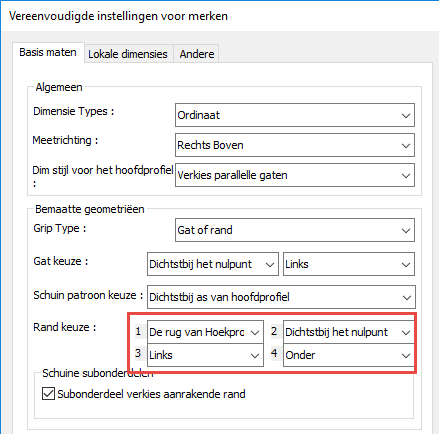The image size is (439, 434).
Task: Open Rand keuze dropdown 3 showing Links
Action: [205, 355]
